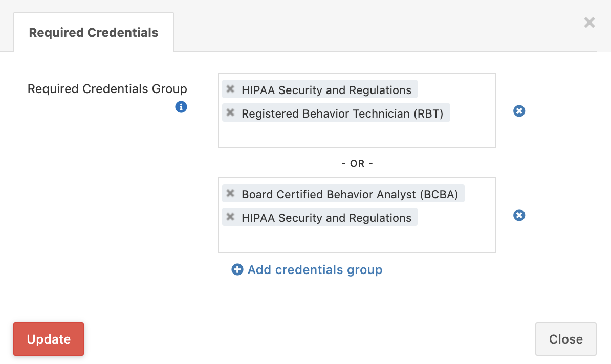The height and width of the screenshot is (364, 611).
Task: Delete the first credentials group
Action: coord(519,111)
